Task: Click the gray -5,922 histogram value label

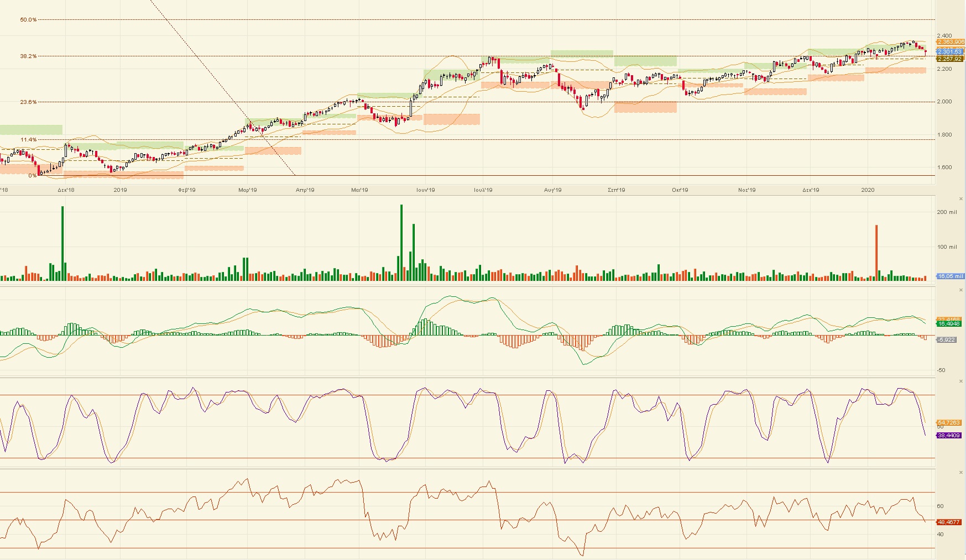Action: [x=947, y=339]
